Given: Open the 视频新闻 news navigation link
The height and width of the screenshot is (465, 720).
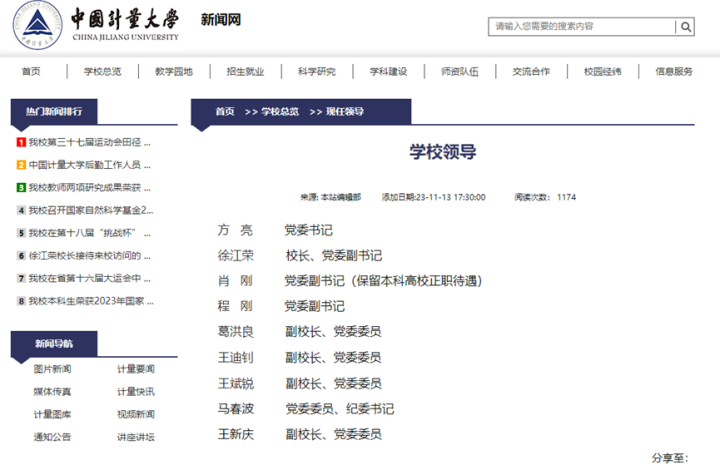Looking at the screenshot, I should (x=135, y=414).
